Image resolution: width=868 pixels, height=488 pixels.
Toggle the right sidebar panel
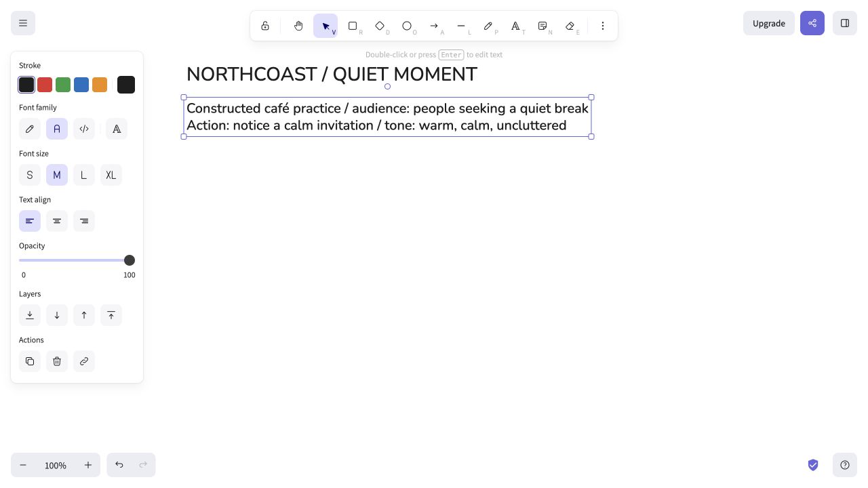(845, 23)
